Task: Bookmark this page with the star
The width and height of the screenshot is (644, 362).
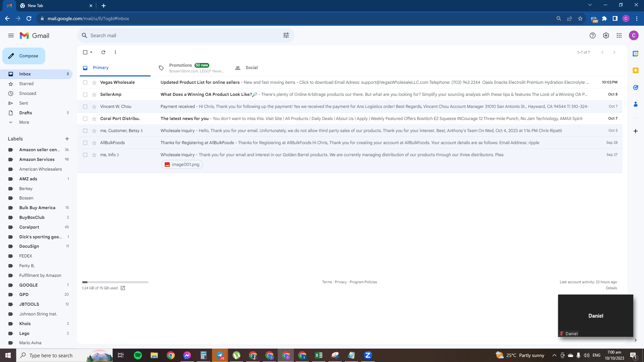Action: (580, 18)
